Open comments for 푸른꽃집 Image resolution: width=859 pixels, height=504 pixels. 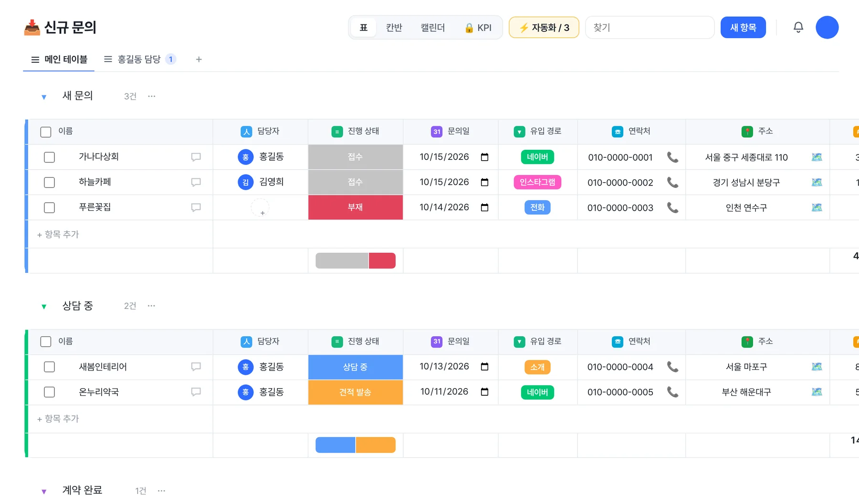(196, 208)
